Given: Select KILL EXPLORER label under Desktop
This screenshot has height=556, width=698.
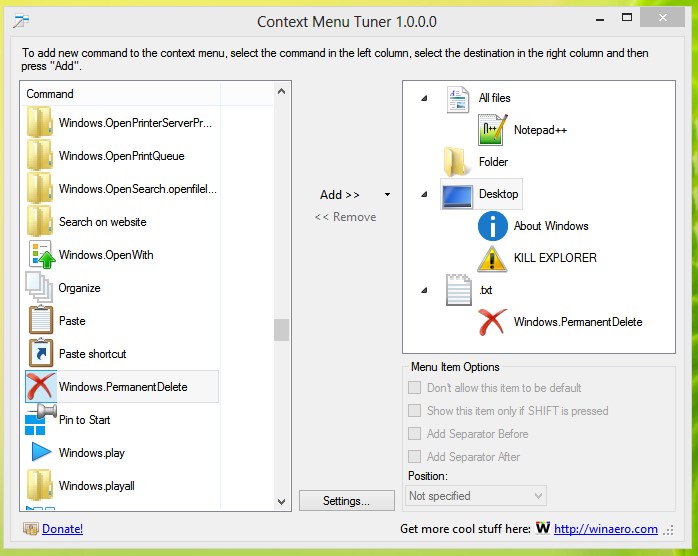Looking at the screenshot, I should point(555,258).
